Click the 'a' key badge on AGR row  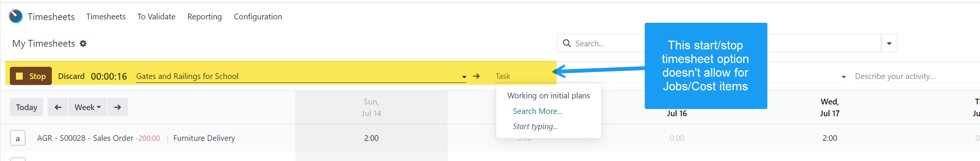[x=17, y=138]
